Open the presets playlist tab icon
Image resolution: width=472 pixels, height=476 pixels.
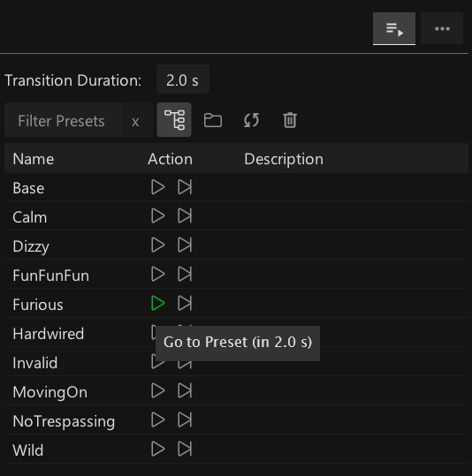point(394,28)
